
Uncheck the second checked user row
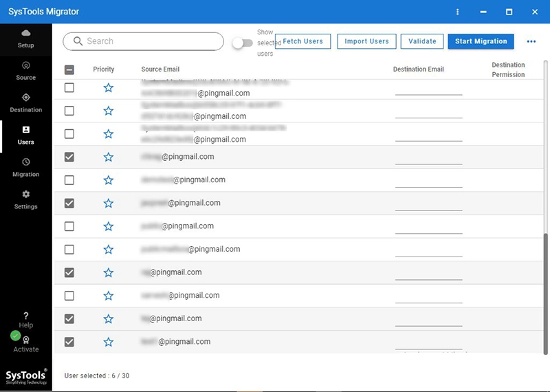[69, 203]
